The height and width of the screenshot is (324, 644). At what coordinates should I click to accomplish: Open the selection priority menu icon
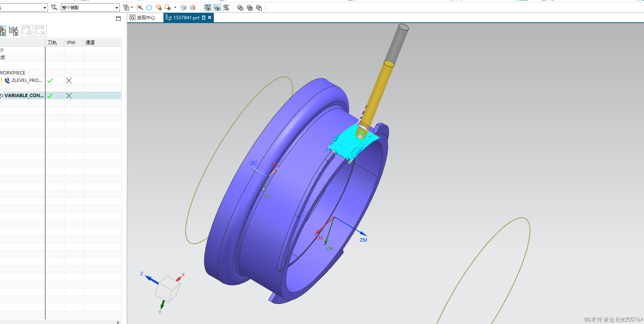[126, 8]
